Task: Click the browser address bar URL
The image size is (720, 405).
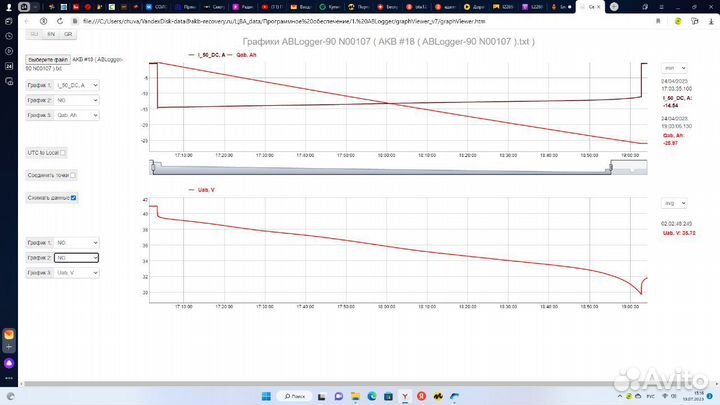Action: click(x=300, y=19)
